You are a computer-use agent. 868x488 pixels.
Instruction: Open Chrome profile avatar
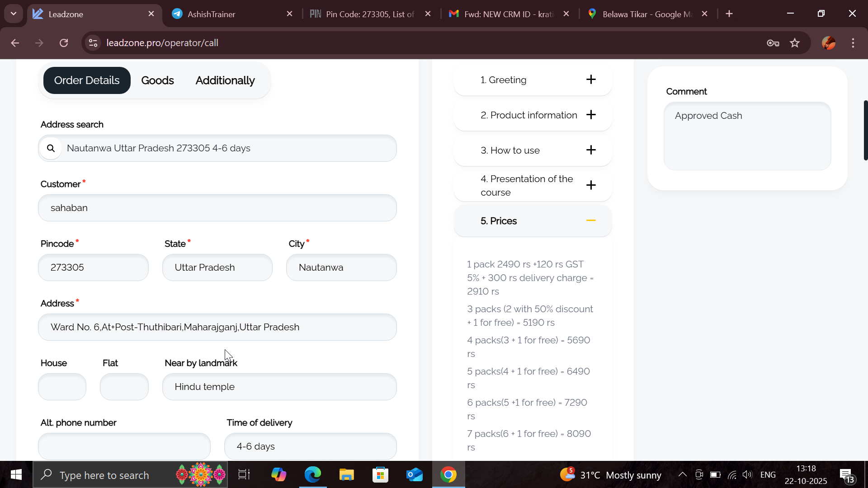[828, 43]
